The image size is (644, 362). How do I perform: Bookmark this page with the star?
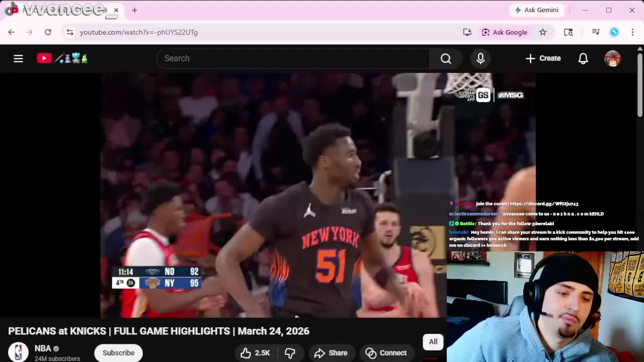click(x=543, y=32)
